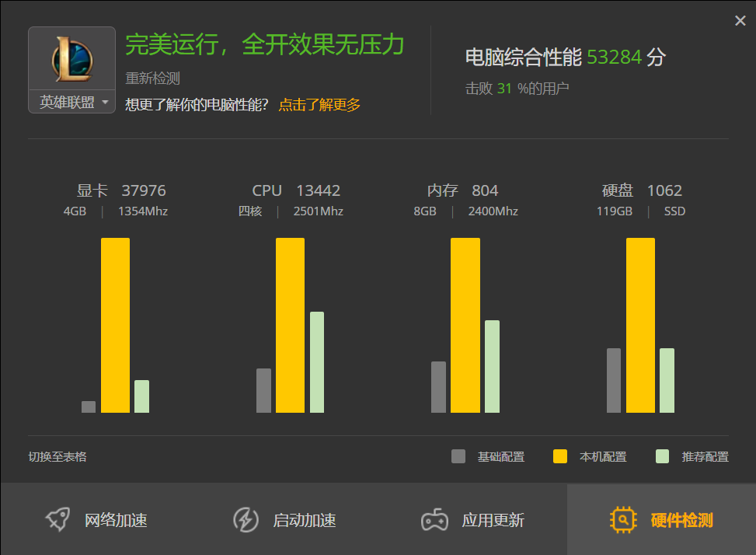Viewport: 756px width, 555px height.
Task: Click 重新检测 to re-run detection
Action: point(152,78)
